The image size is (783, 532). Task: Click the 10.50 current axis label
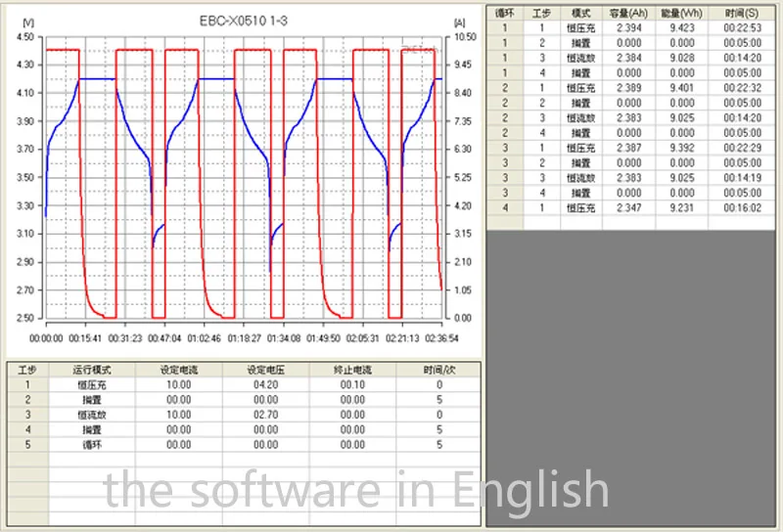click(465, 37)
